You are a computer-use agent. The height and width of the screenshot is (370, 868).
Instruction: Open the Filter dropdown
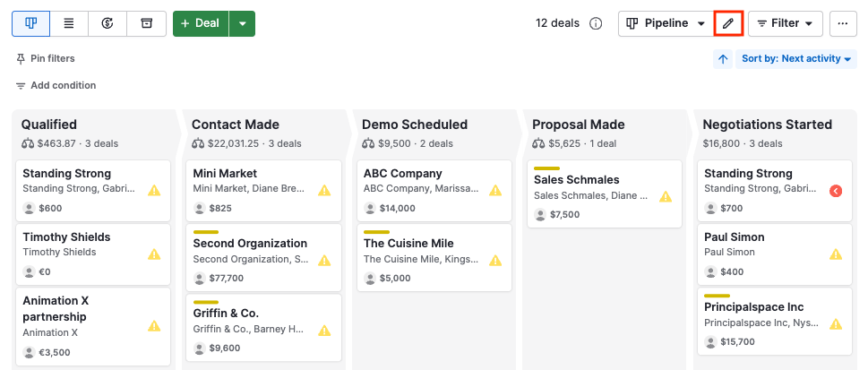tap(785, 23)
